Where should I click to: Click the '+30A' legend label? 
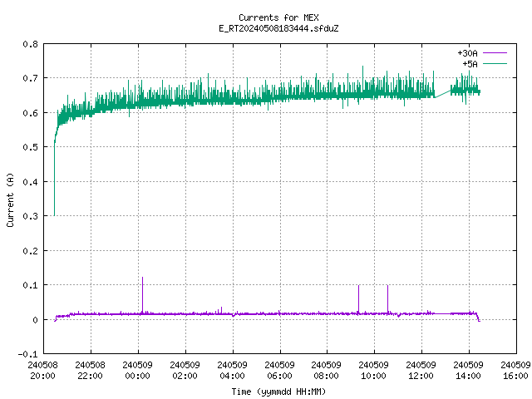[467, 53]
